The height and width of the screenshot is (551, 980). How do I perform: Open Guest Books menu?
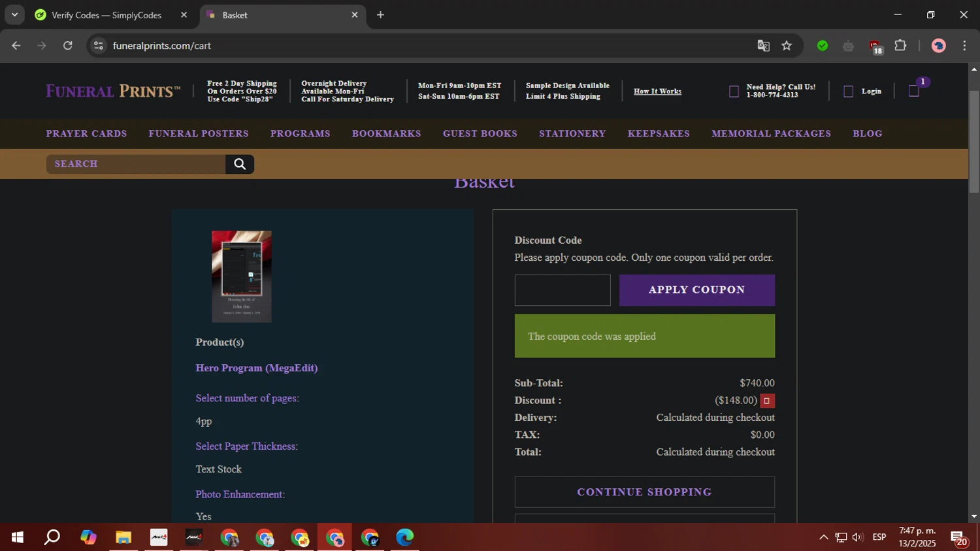pos(480,133)
